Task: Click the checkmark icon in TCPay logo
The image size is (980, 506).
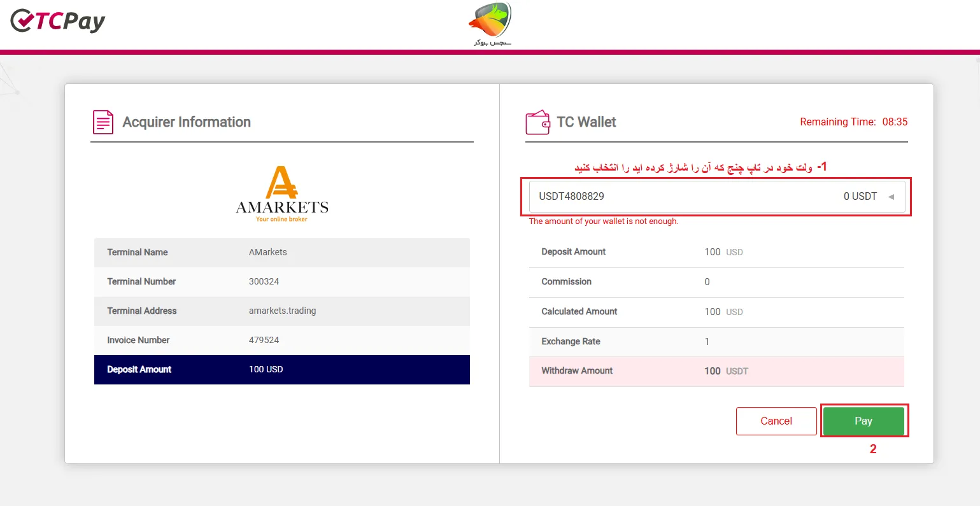Action: click(21, 20)
